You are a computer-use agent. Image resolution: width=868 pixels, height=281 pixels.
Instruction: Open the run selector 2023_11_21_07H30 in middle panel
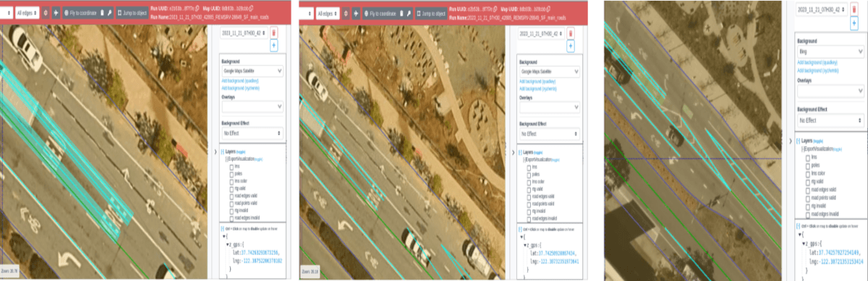[x=541, y=33]
